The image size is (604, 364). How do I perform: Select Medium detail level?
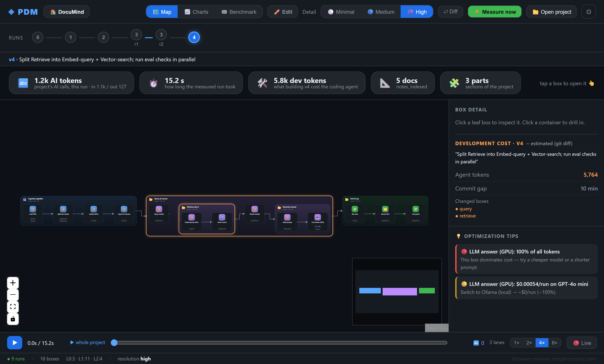point(381,12)
